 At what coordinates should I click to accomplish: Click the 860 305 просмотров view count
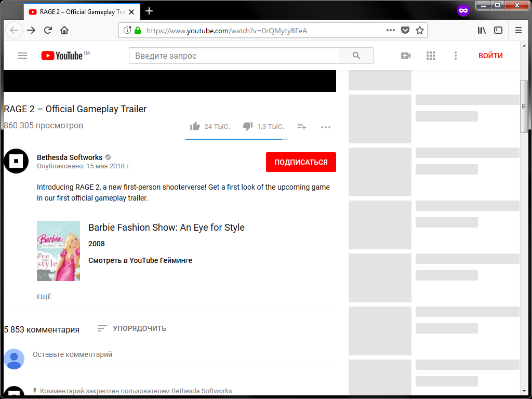click(44, 126)
